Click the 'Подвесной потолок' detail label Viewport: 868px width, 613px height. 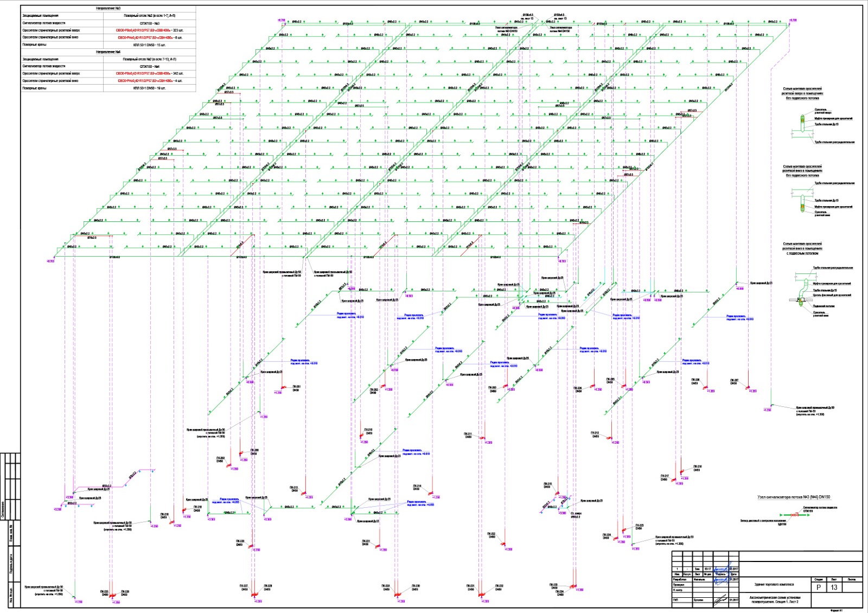pos(824,306)
